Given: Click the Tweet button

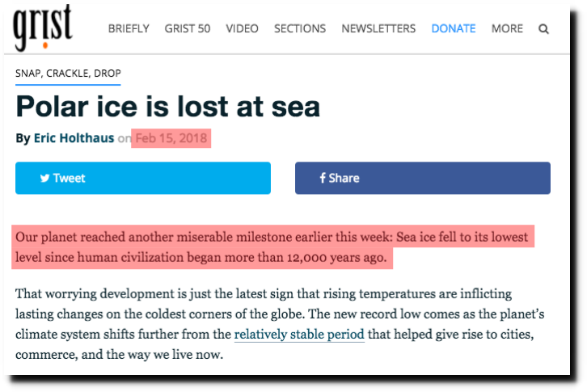Looking at the screenshot, I should [x=143, y=178].
